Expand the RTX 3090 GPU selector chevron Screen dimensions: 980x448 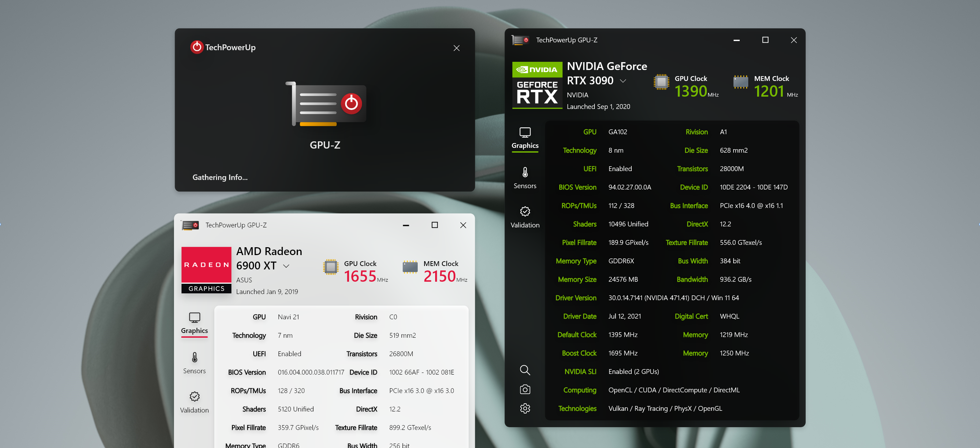pyautogui.click(x=623, y=81)
